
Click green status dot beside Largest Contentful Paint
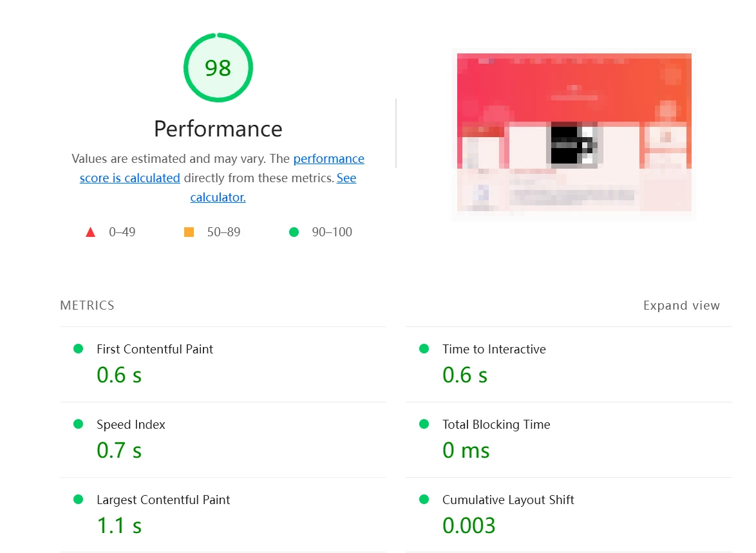coord(79,500)
